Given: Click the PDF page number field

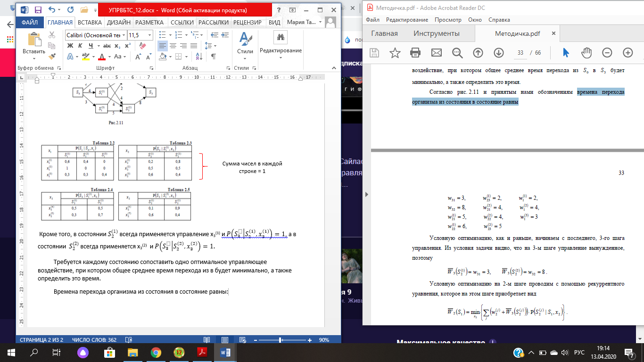Looking at the screenshot, I should tap(520, 53).
